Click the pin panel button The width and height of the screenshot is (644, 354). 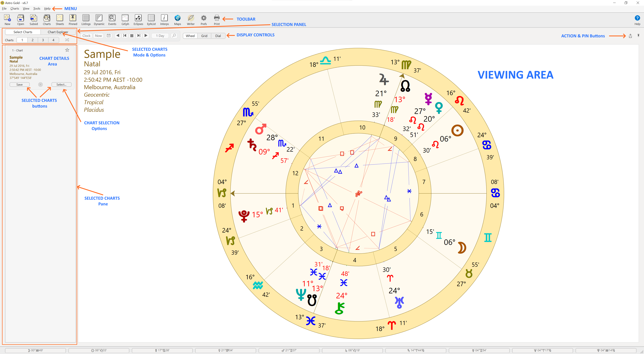(638, 36)
